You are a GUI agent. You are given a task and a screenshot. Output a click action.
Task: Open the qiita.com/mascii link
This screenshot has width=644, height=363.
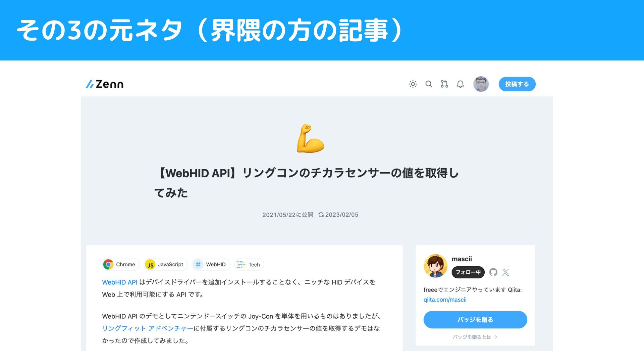point(445,300)
